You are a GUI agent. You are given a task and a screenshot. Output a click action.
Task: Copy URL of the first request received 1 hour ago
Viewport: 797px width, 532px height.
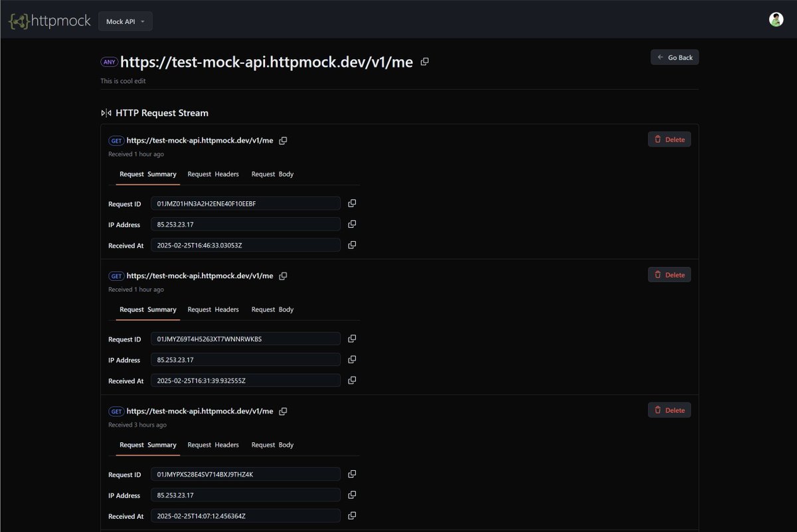(283, 140)
